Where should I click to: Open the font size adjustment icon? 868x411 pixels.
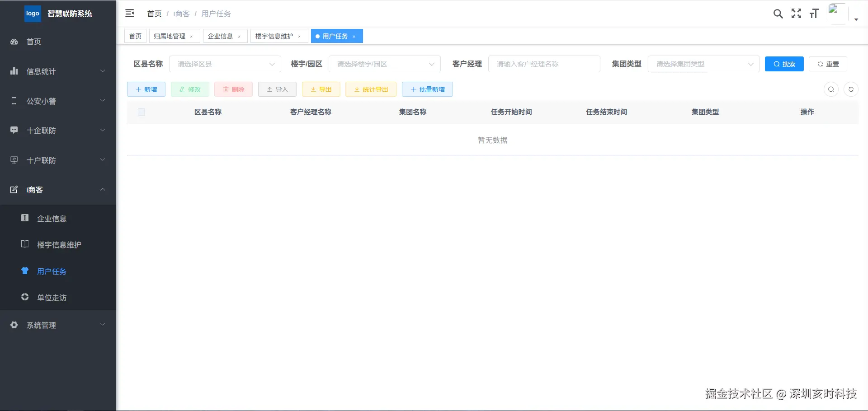coord(814,14)
